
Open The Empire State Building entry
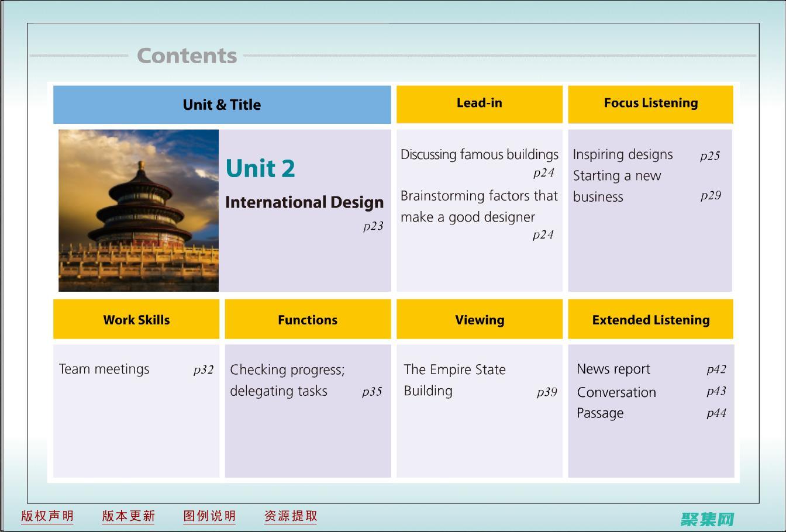454,380
